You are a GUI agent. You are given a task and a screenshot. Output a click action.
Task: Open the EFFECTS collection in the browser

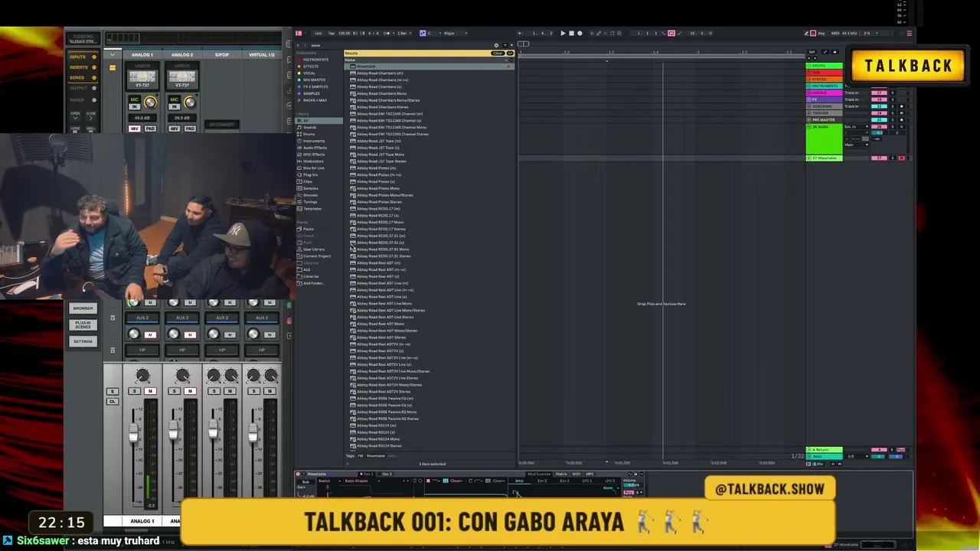311,67
